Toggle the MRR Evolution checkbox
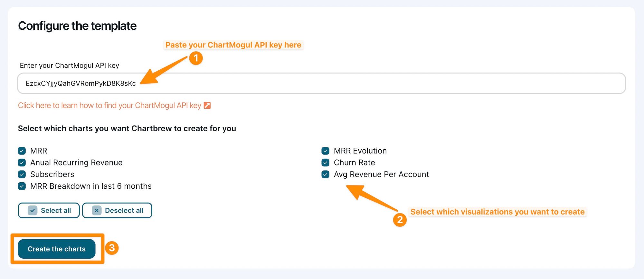This screenshot has height=279, width=644. pos(325,151)
